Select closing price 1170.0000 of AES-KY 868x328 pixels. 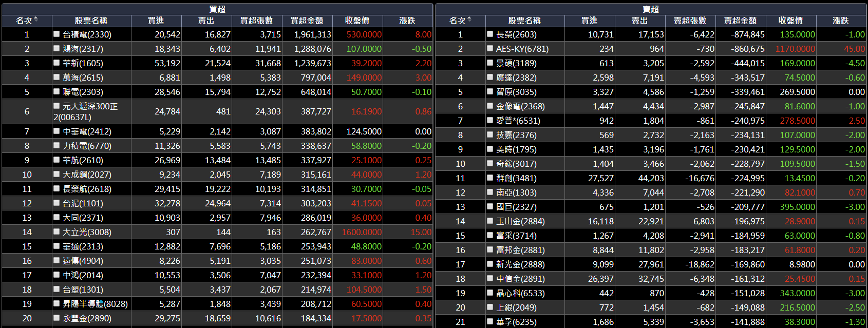[795, 49]
